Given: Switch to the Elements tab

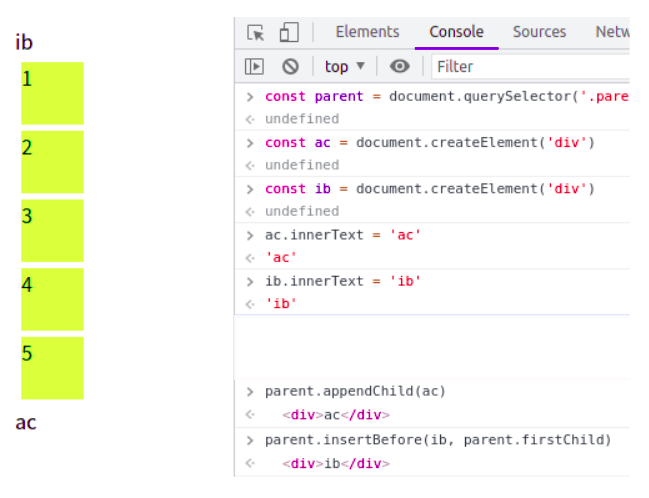Looking at the screenshot, I should (x=367, y=32).
